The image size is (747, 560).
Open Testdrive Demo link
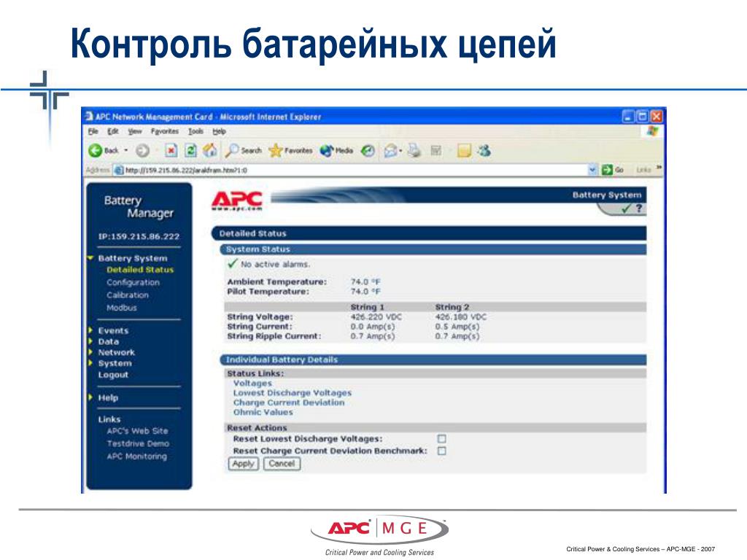[x=138, y=443]
